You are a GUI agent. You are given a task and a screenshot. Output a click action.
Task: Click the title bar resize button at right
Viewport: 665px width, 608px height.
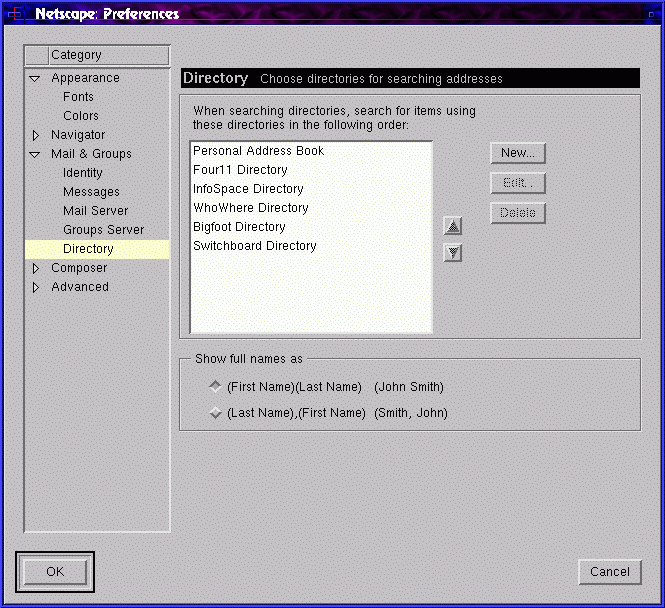click(651, 14)
